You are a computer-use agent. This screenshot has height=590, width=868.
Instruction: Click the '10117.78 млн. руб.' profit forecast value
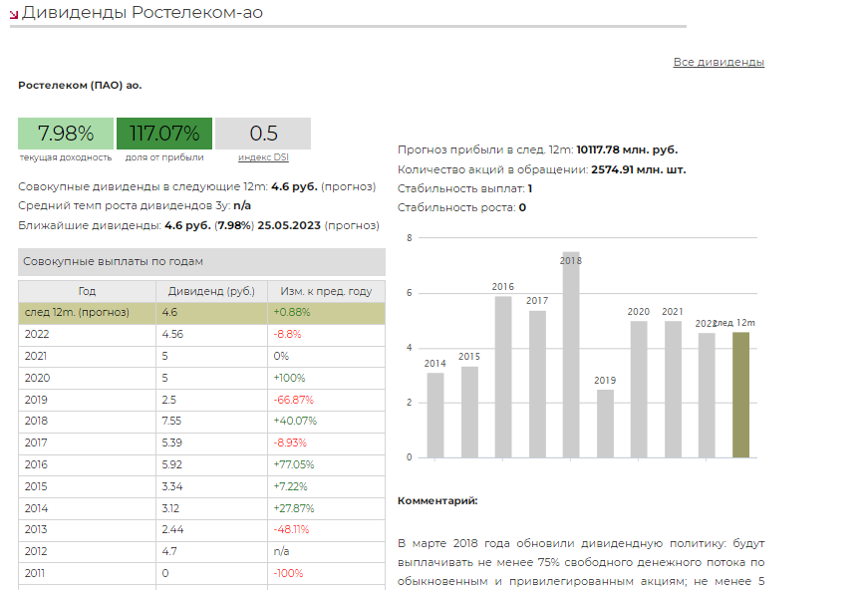pyautogui.click(x=627, y=149)
